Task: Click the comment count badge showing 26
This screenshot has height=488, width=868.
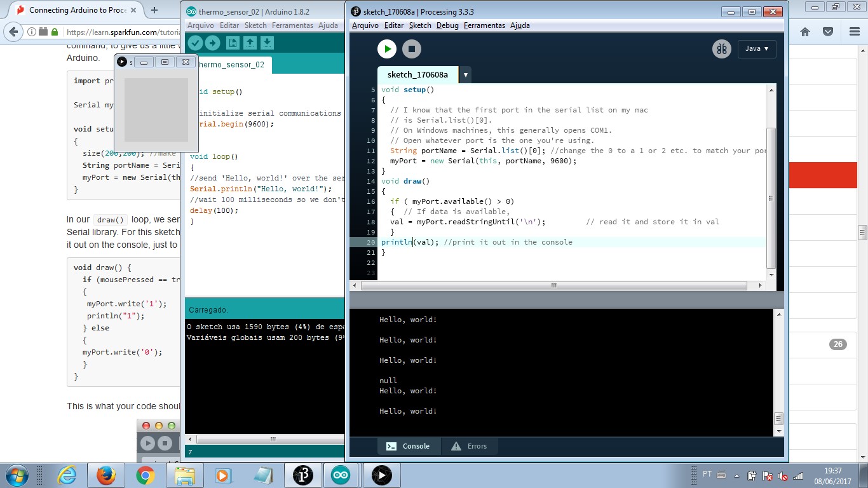Action: (x=838, y=344)
